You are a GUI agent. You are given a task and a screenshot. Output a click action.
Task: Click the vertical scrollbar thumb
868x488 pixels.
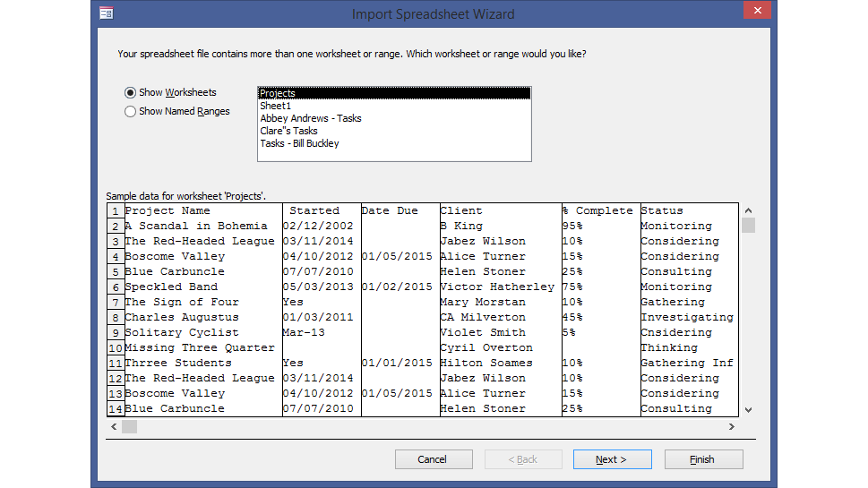click(x=749, y=225)
